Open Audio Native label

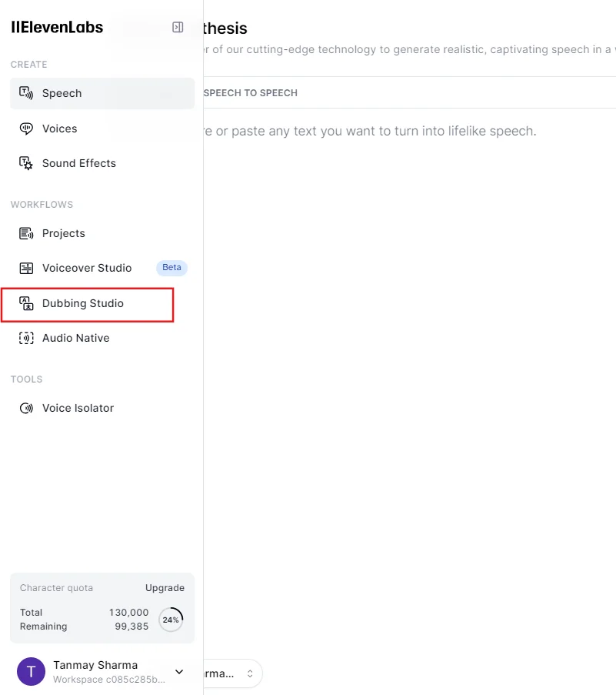(x=75, y=338)
